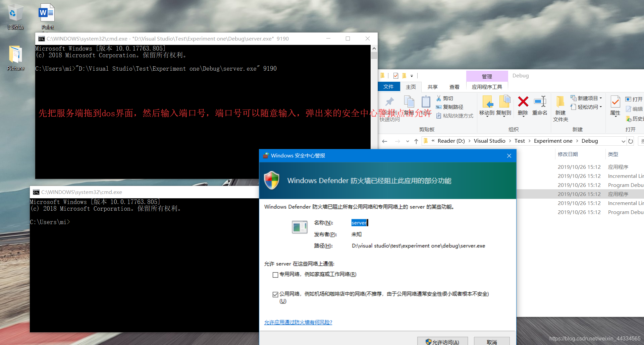644x345 pixels.
Task: Toggle properties checkmark in quick access toolbar
Action: 396,76
